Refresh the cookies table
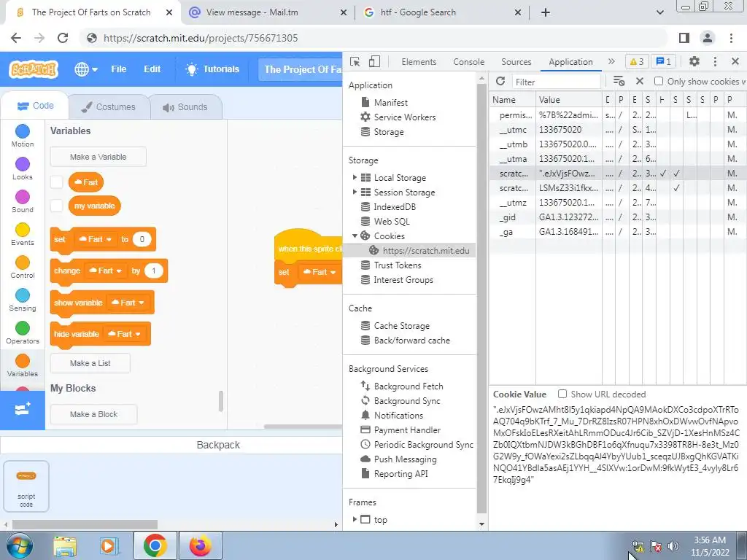747x560 pixels. coord(500,82)
